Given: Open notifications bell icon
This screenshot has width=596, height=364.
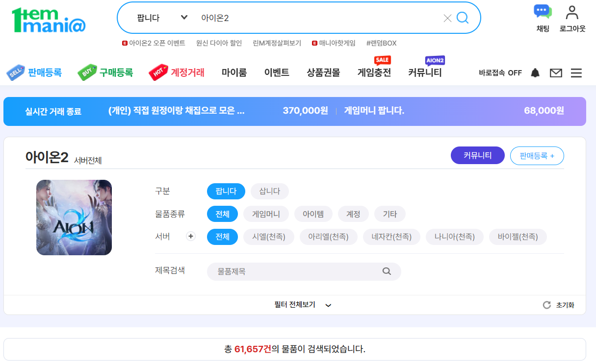Looking at the screenshot, I should [535, 73].
